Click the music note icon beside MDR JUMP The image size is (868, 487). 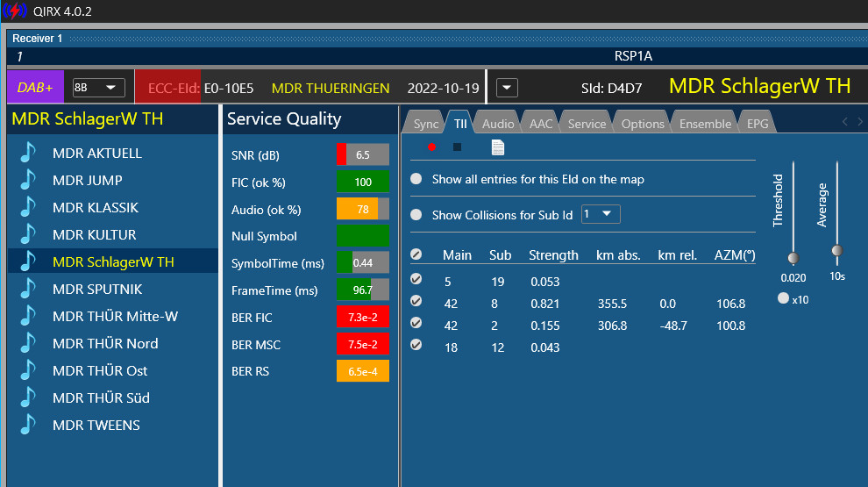pyautogui.click(x=28, y=180)
